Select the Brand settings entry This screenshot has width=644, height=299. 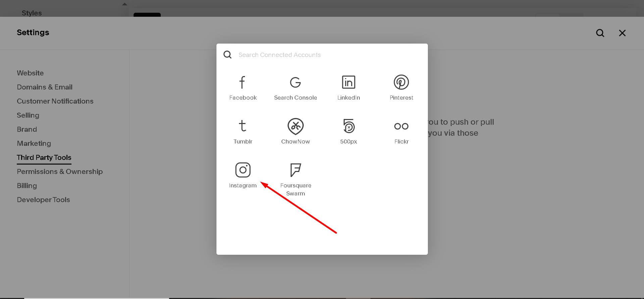27,129
